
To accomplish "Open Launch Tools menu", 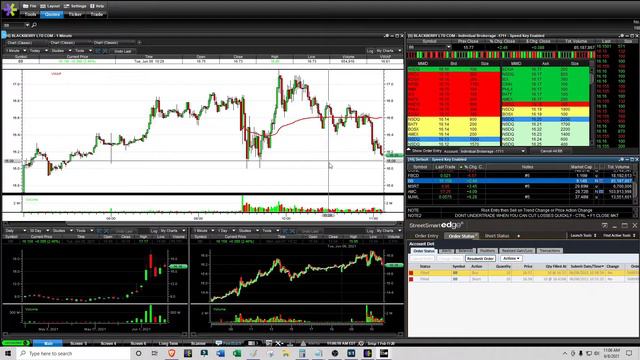I will (x=583, y=236).
